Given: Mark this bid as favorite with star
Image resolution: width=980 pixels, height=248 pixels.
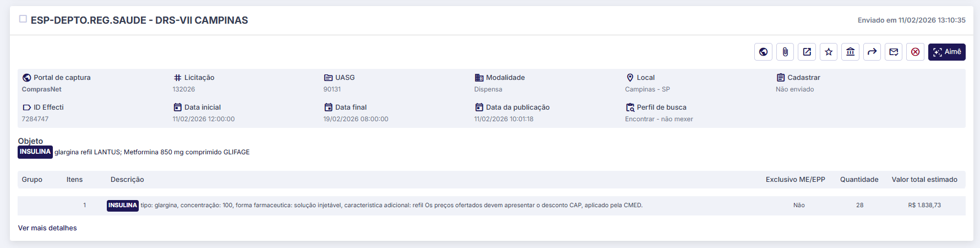Looking at the screenshot, I should click(x=829, y=52).
